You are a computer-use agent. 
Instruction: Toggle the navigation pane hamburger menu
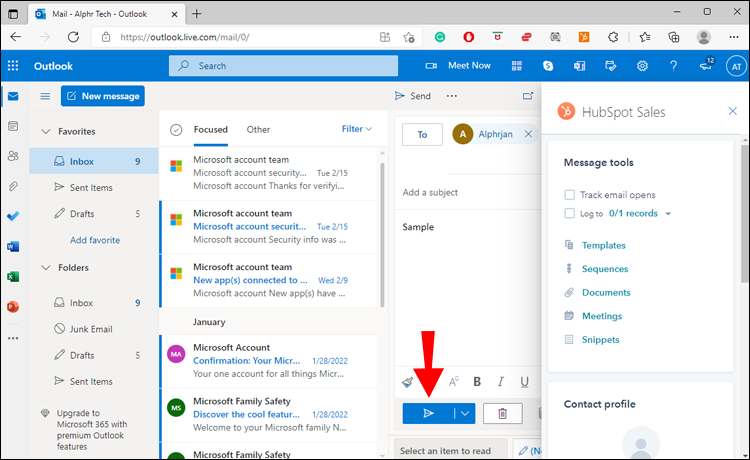point(45,96)
